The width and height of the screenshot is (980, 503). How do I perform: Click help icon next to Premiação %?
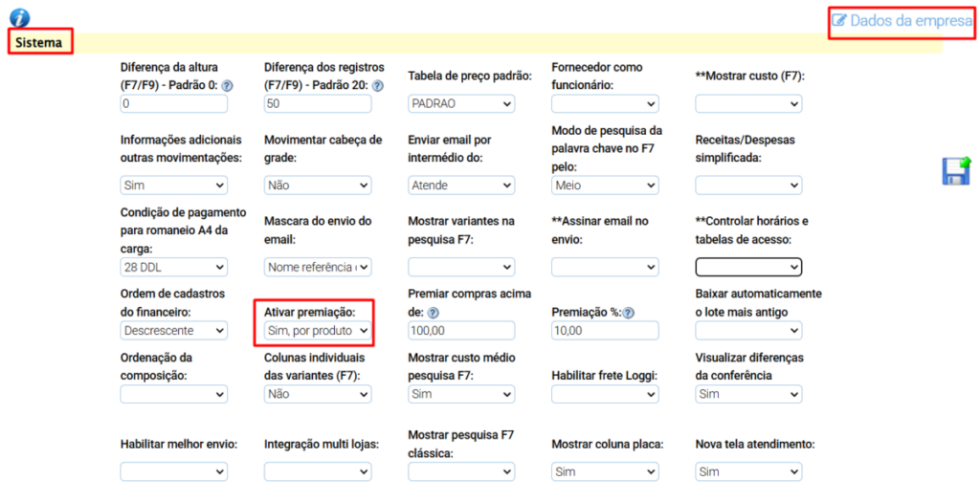[x=629, y=313]
